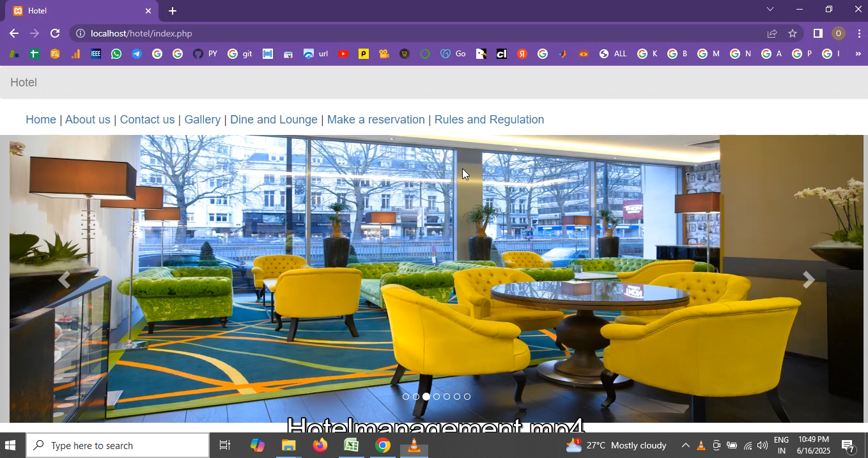Select the sixth carousel indicator dot

[x=457, y=397]
